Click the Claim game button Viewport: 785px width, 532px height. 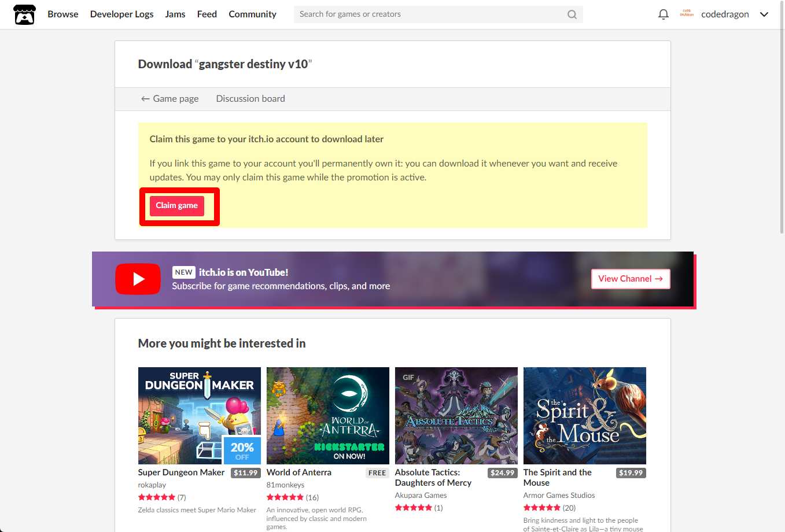tap(177, 206)
